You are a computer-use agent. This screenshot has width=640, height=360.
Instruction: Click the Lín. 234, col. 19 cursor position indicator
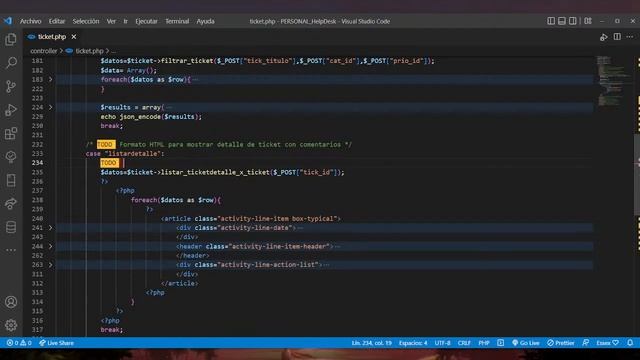click(371, 343)
